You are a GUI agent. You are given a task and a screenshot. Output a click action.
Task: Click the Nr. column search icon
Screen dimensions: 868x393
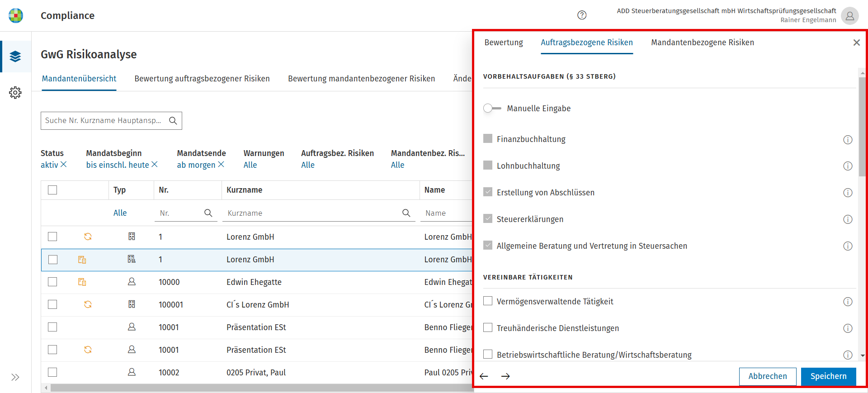(x=208, y=213)
